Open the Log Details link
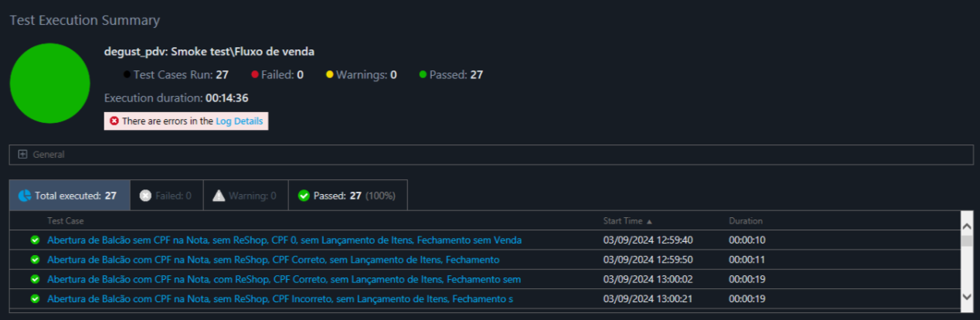 240,121
